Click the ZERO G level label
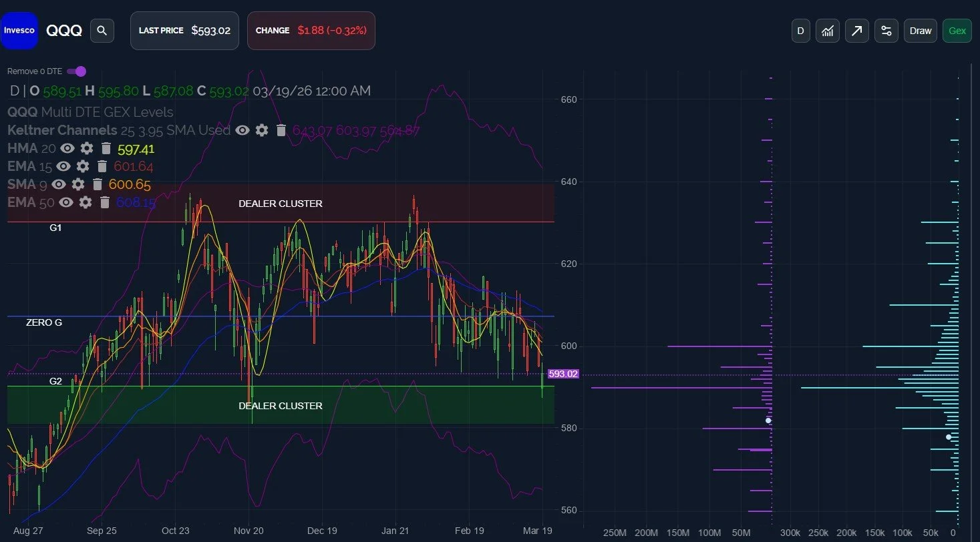The image size is (980, 542). [44, 322]
